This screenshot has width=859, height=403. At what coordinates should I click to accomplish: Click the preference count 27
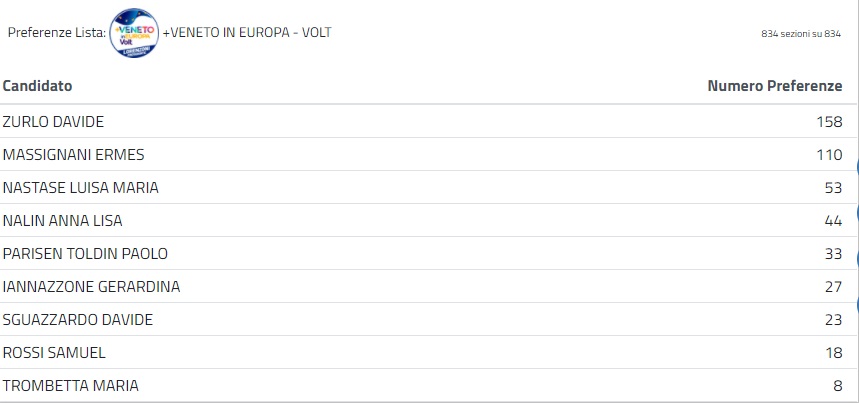point(833,287)
